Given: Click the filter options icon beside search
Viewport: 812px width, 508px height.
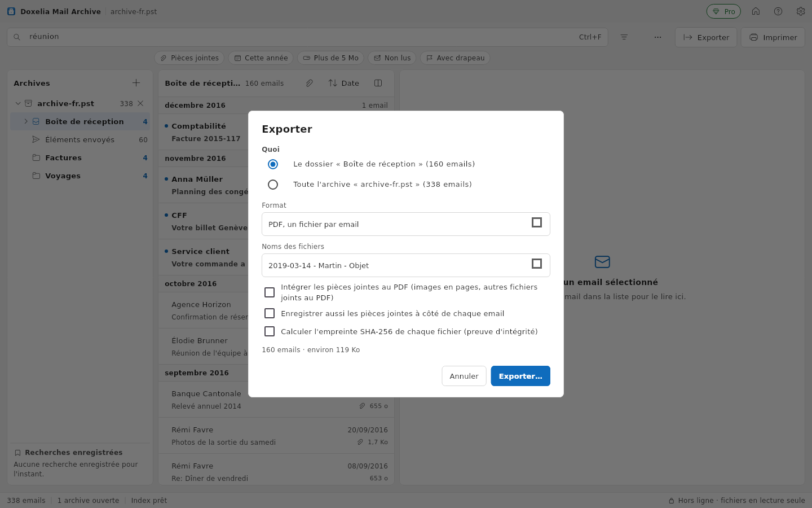Looking at the screenshot, I should coord(624,37).
